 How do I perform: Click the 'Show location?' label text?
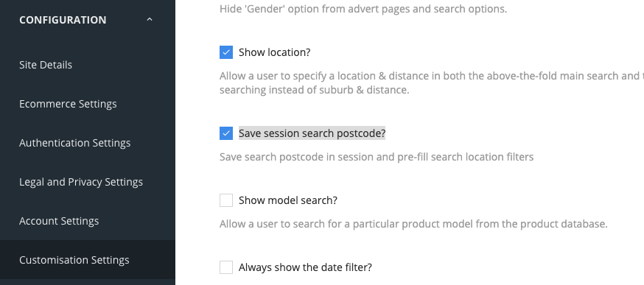pyautogui.click(x=274, y=52)
